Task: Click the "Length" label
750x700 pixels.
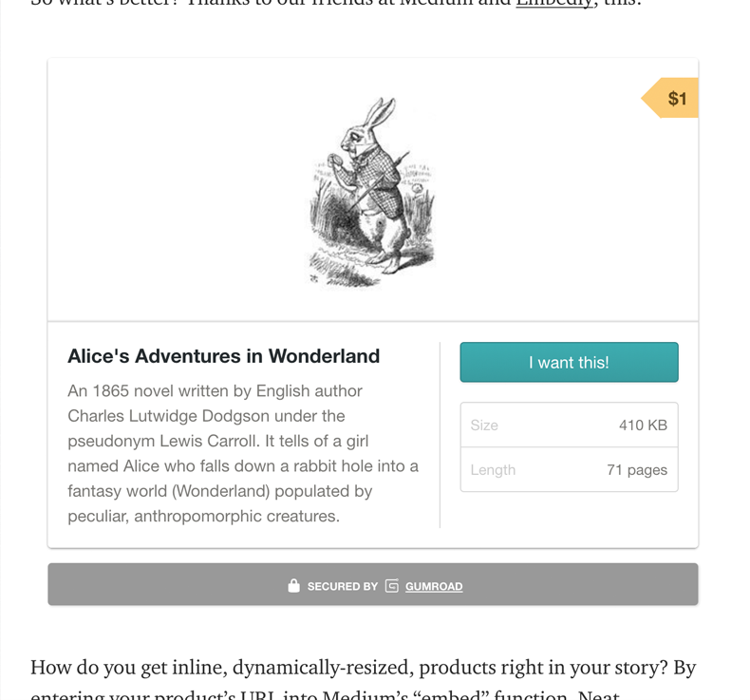Action: pyautogui.click(x=493, y=470)
